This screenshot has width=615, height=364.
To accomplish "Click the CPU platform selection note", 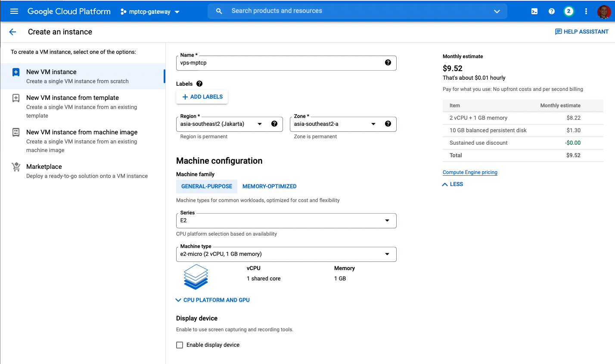I will tap(227, 234).
